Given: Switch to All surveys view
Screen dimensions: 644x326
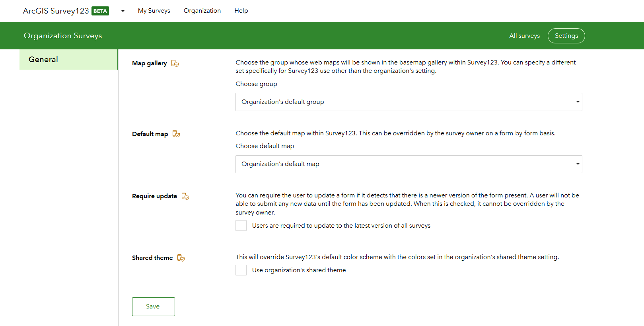Looking at the screenshot, I should tap(525, 36).
